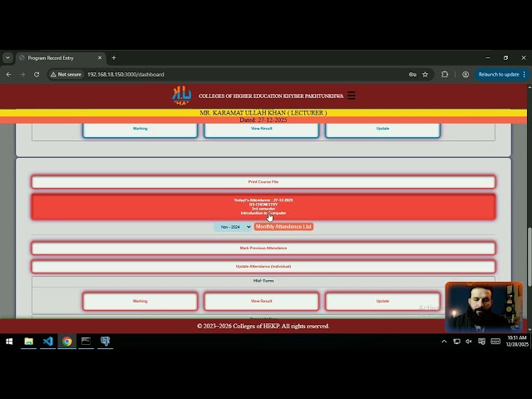Click the muted volume tray icon
The width and height of the screenshot is (532, 399).
pyautogui.click(x=469, y=342)
